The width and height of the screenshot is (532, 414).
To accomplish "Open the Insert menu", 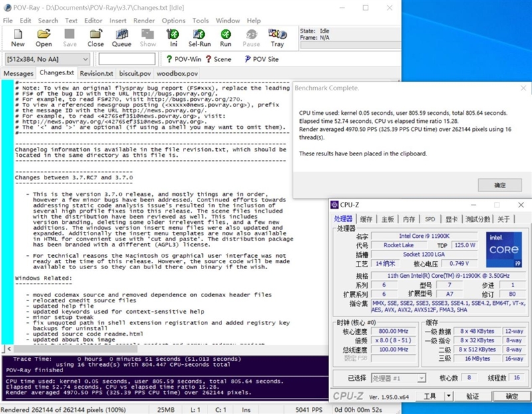I will pos(118,21).
